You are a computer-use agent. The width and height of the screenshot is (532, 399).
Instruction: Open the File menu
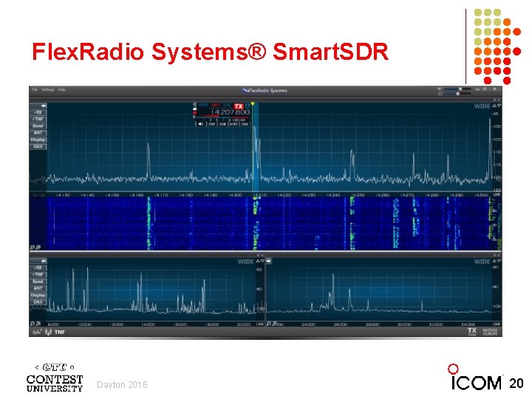(x=35, y=89)
